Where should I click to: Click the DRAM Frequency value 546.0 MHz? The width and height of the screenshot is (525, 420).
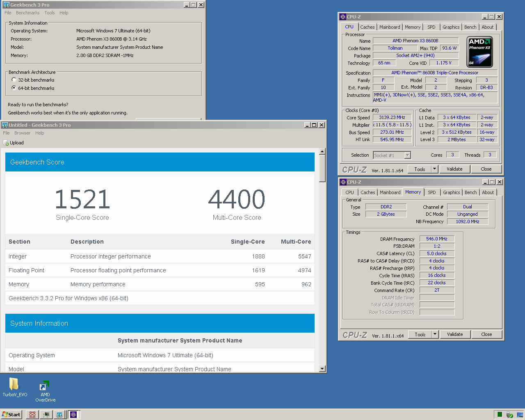pyautogui.click(x=437, y=239)
